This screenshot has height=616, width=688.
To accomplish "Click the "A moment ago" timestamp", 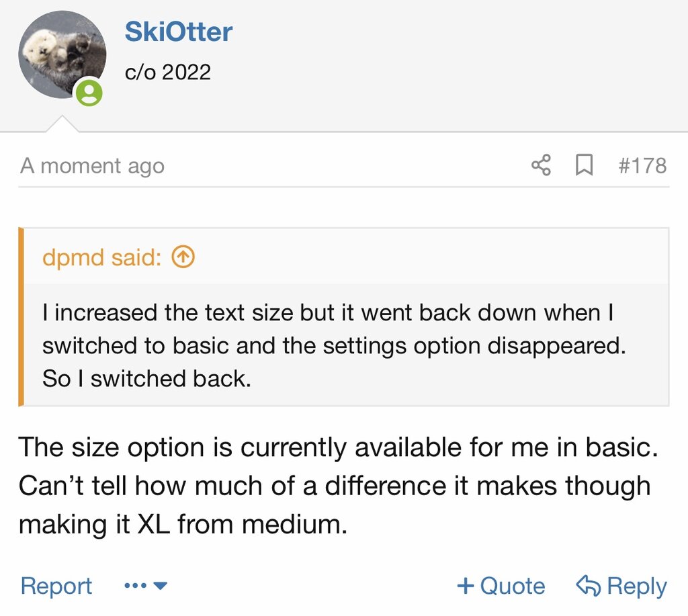I will coord(92,166).
